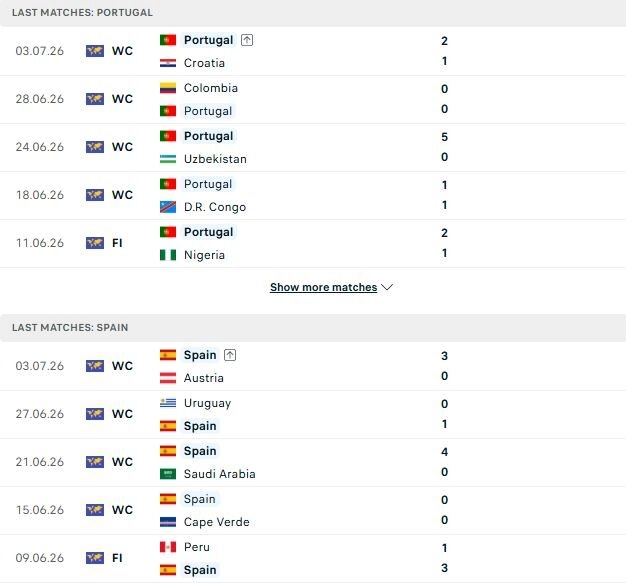This screenshot has width=626, height=583.
Task: Click the advancing arrow icon beside Spain
Action: 230,355
